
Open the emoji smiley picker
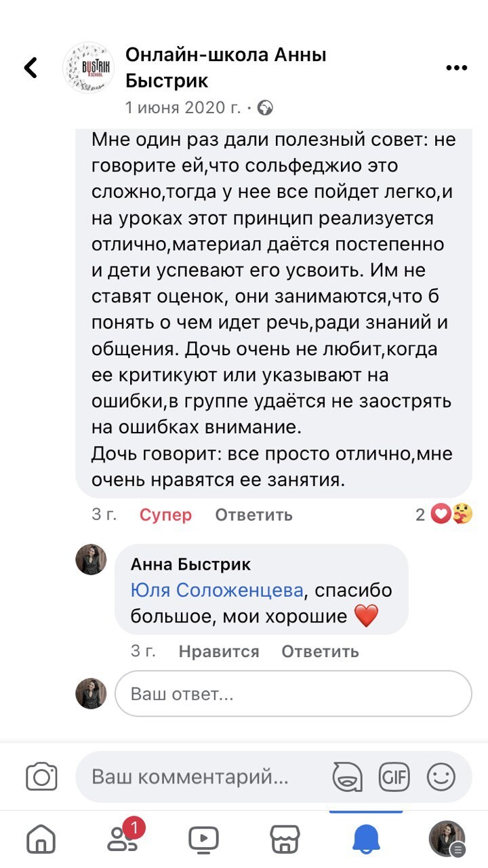pyautogui.click(x=441, y=776)
